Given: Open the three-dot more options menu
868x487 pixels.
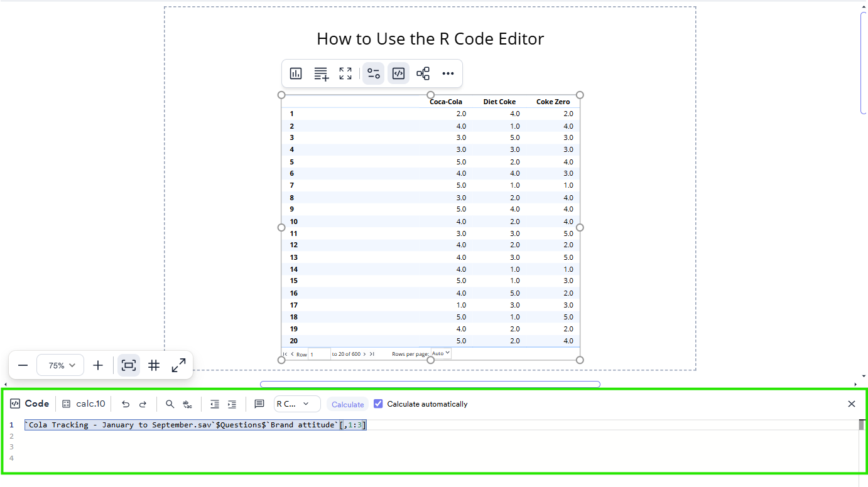Looking at the screenshot, I should click(448, 73).
